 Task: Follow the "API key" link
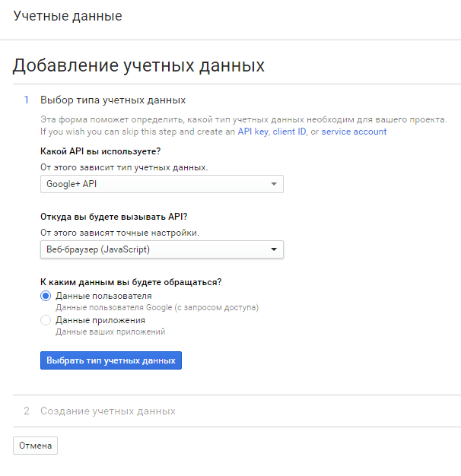[x=253, y=132]
